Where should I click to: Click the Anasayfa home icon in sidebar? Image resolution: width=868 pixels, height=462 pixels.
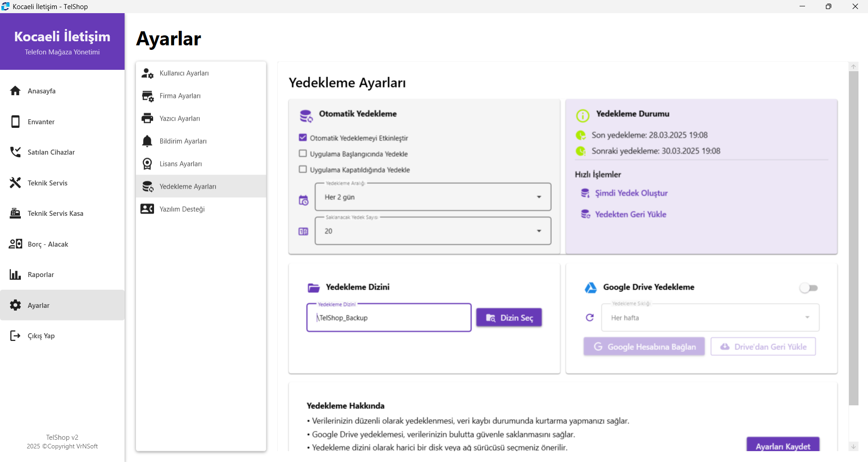point(15,91)
